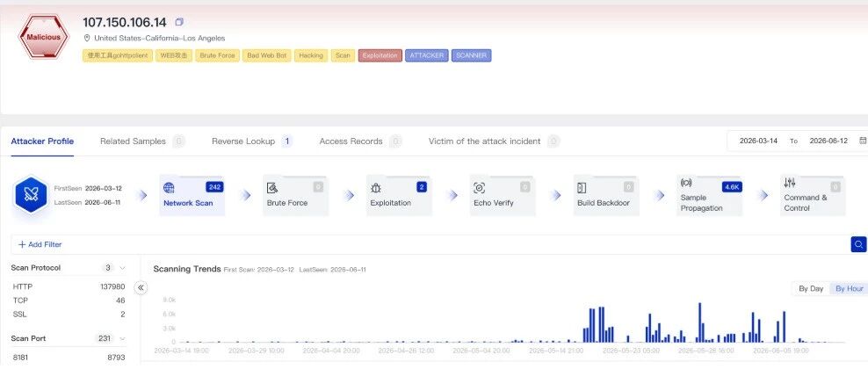Collapse the sidebar with double-chevron button
This screenshot has width=868, height=369.
(x=141, y=287)
